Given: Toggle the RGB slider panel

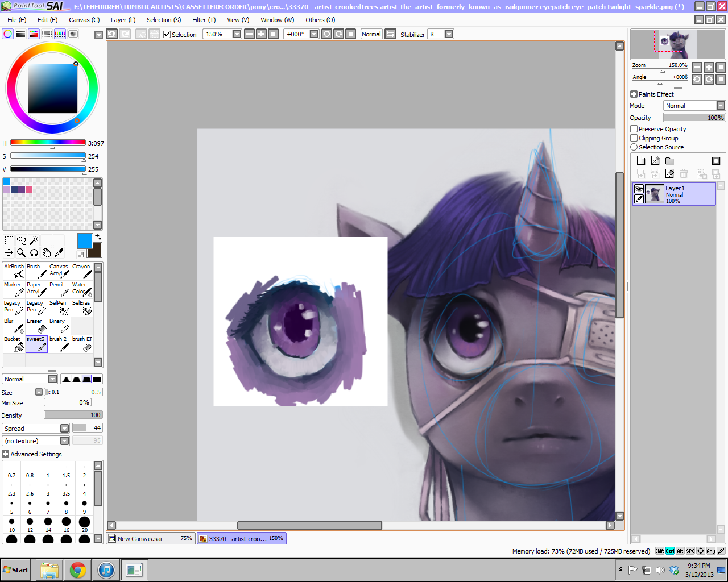Looking at the screenshot, I should point(21,34).
